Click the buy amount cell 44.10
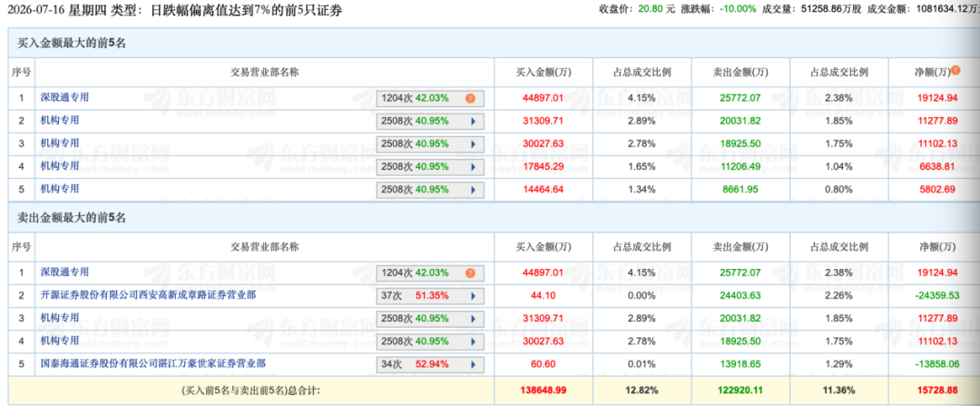The image size is (980, 406). (x=544, y=296)
